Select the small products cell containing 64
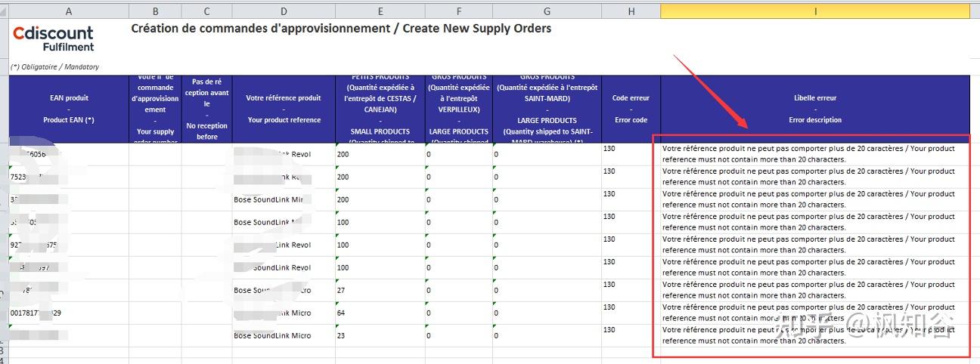Viewport: 980px width, 364px height. click(380, 313)
